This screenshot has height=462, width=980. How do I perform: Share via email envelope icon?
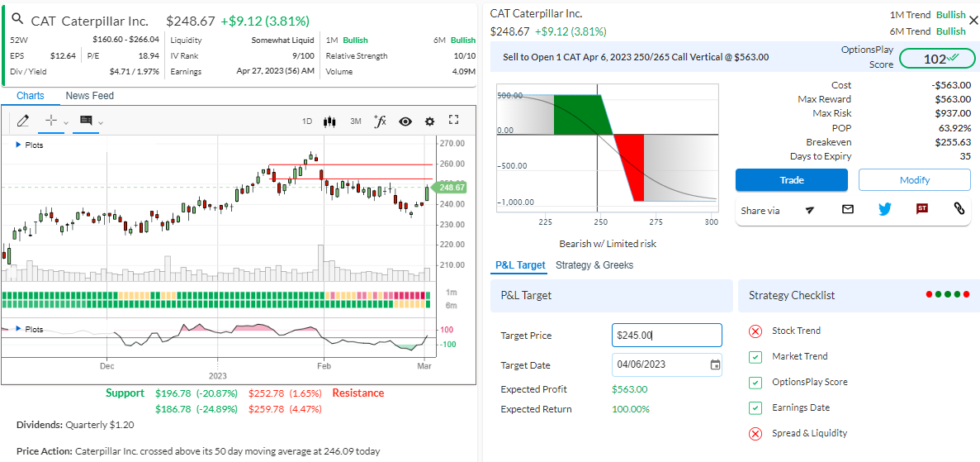point(848,209)
